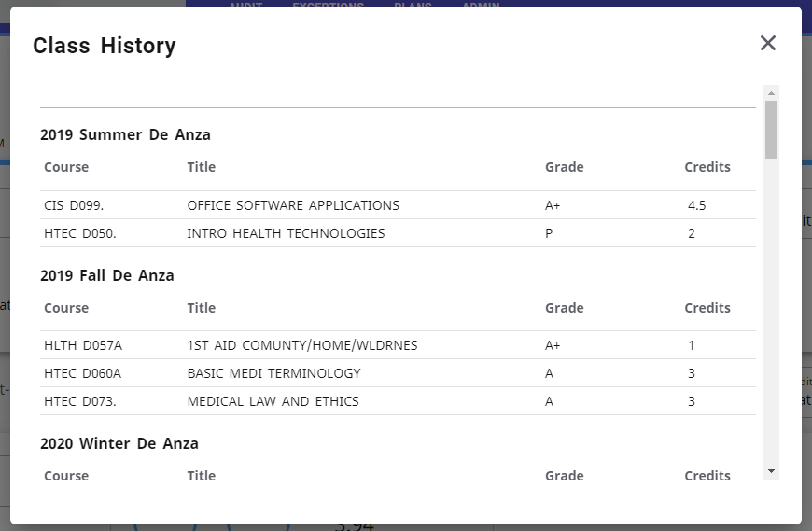
Task: Click the 2019 Fall De Anza heading
Action: click(x=107, y=275)
